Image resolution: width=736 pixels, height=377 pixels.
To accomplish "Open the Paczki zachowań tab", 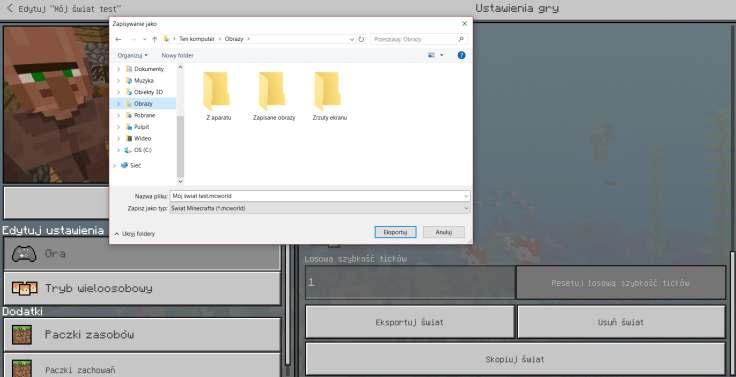I will [x=142, y=366].
